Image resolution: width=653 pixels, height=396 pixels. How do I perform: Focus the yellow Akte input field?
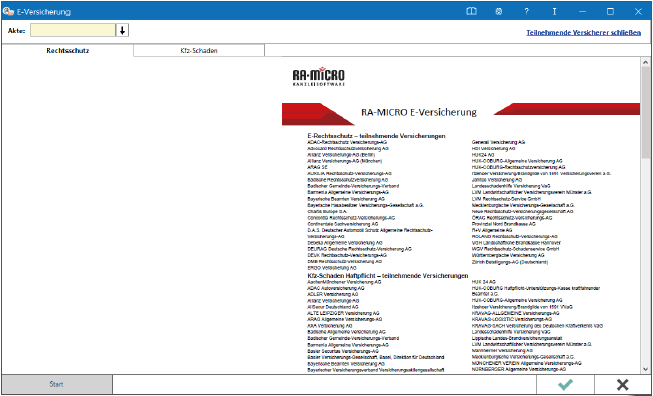(x=73, y=30)
